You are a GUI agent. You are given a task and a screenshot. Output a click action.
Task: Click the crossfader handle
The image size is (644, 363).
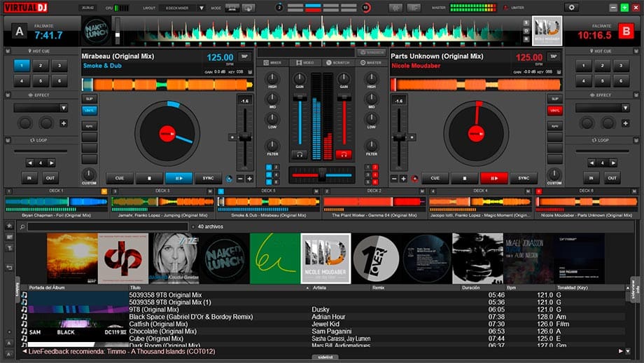pos(323,174)
